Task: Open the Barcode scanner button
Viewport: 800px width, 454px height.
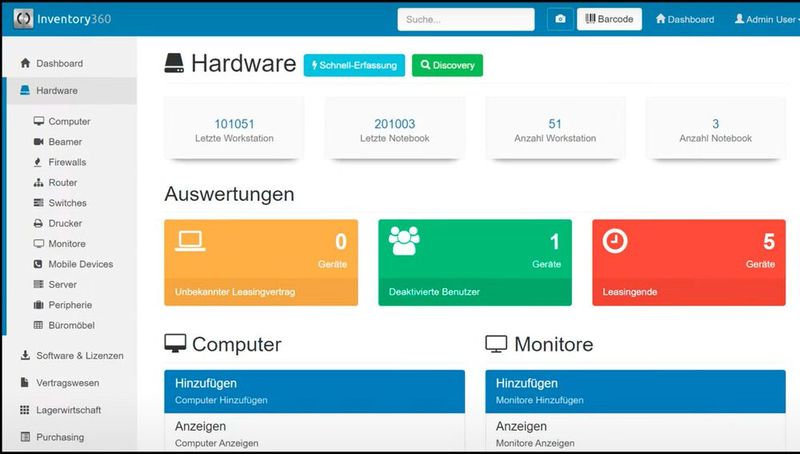Action: pyautogui.click(x=609, y=19)
